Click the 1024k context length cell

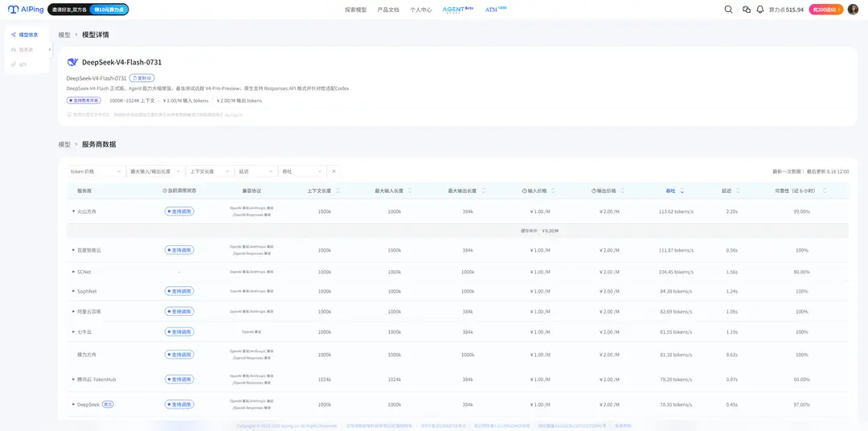click(325, 380)
